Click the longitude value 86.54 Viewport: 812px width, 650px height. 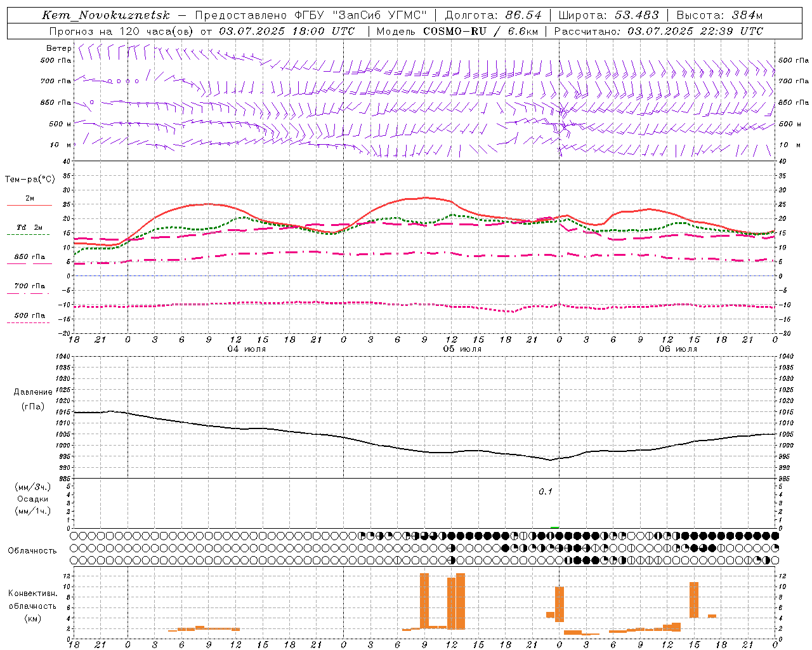point(524,15)
